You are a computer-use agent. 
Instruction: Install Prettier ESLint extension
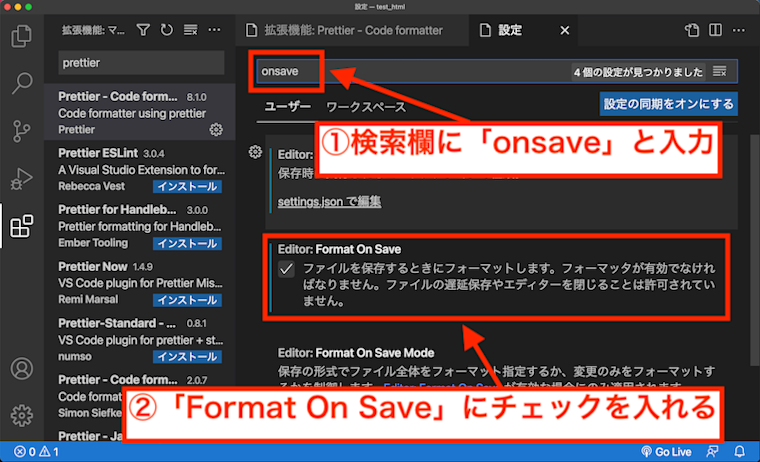(x=188, y=187)
